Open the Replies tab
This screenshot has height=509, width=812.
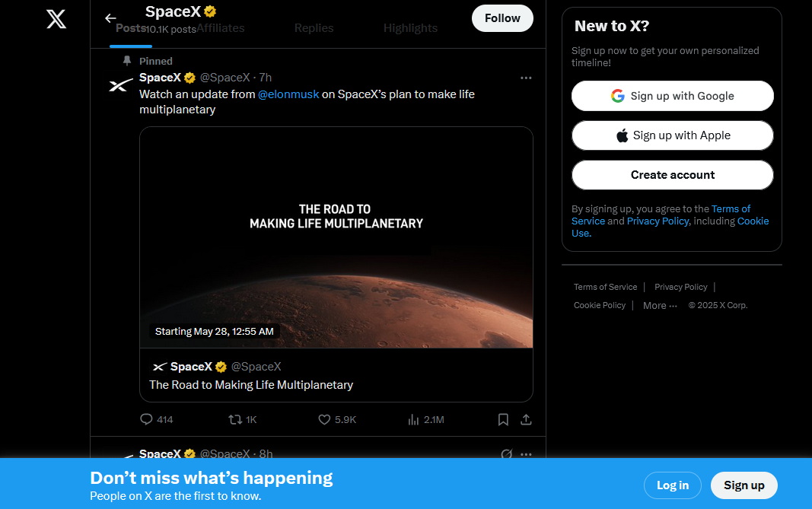tap(314, 28)
